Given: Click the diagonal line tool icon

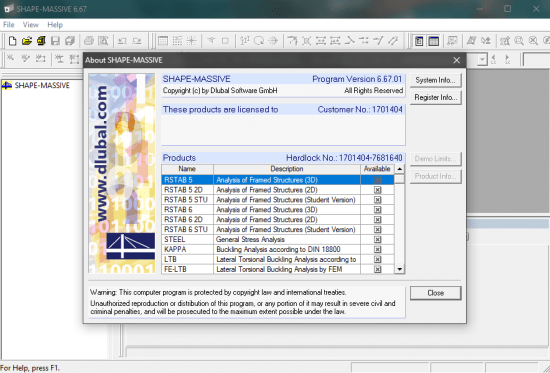Looking at the screenshot, I should (378, 41).
